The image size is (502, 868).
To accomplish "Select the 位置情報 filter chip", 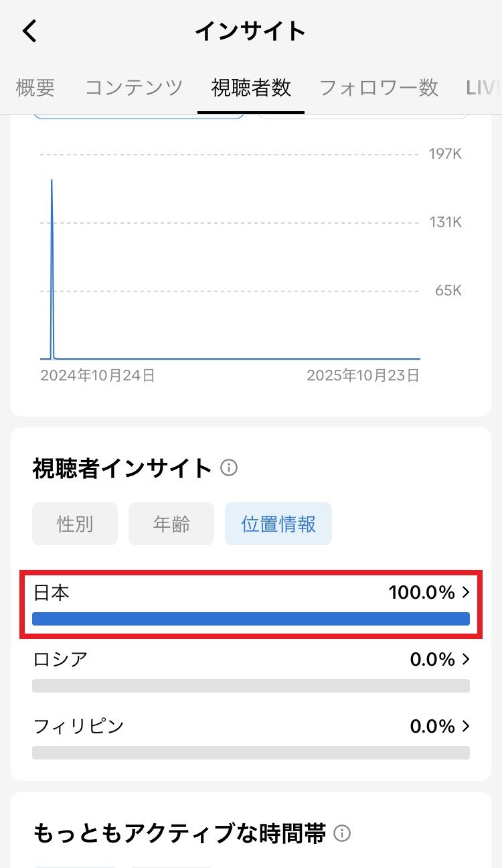I will [x=278, y=524].
